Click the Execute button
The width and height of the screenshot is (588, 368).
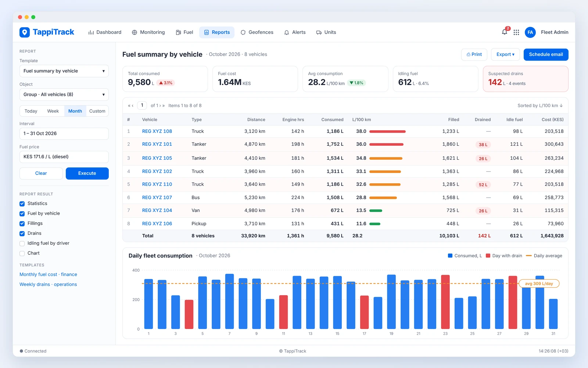(87, 173)
